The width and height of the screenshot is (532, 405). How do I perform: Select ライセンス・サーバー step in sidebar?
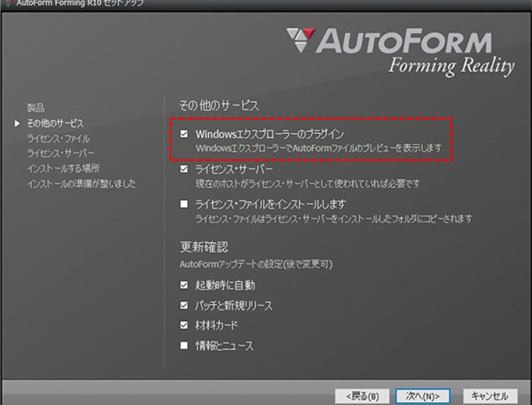[61, 153]
